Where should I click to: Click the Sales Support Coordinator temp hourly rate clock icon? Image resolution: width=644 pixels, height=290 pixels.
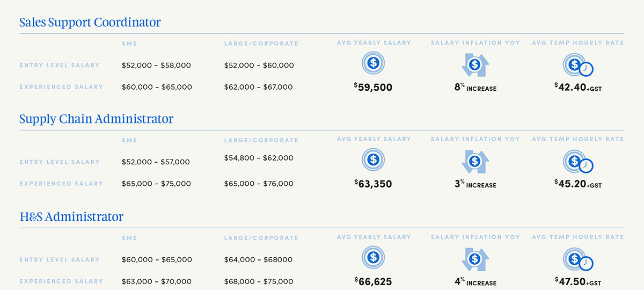[577, 66]
